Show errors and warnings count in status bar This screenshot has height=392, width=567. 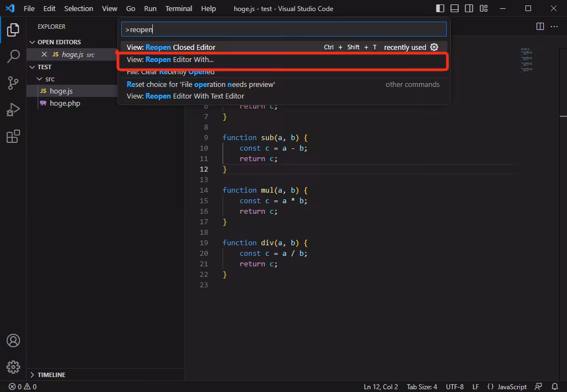pos(22,386)
